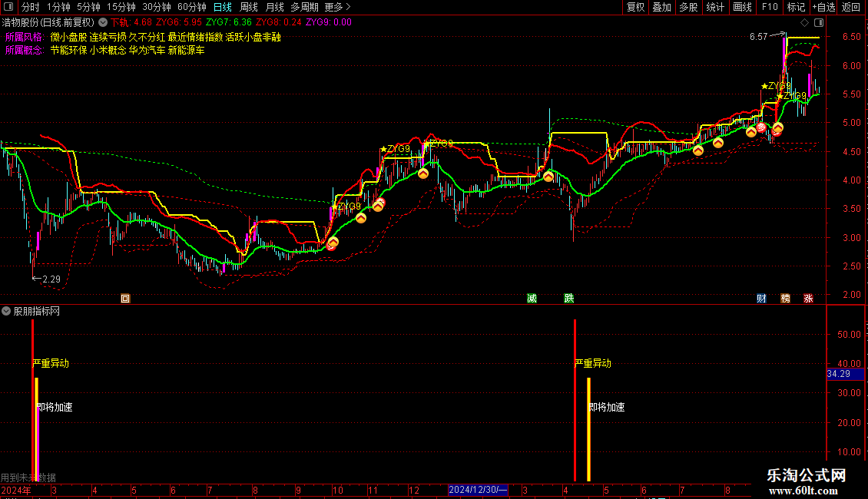Click the 6.57 high price label
Screen dimensions: 868x499
(x=759, y=37)
